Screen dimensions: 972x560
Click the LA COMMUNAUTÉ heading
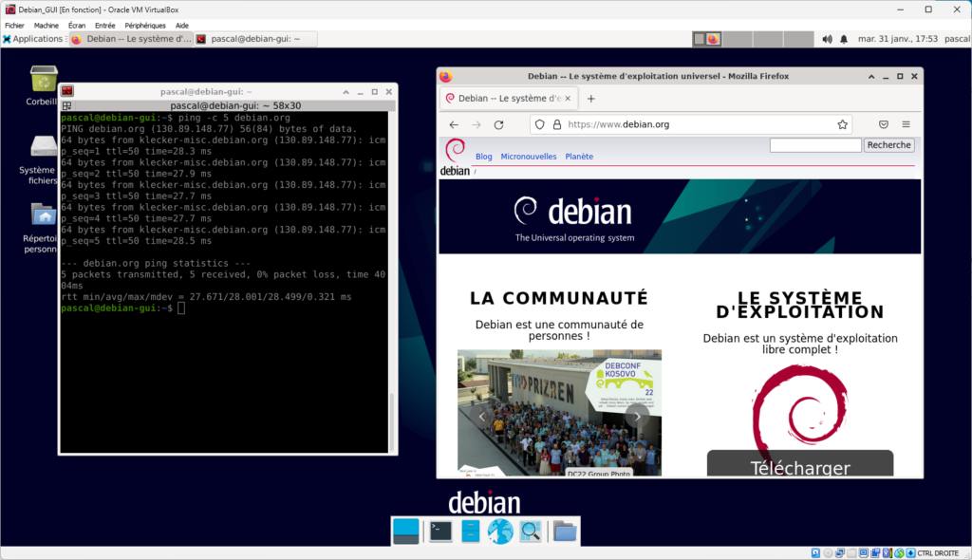click(x=559, y=298)
